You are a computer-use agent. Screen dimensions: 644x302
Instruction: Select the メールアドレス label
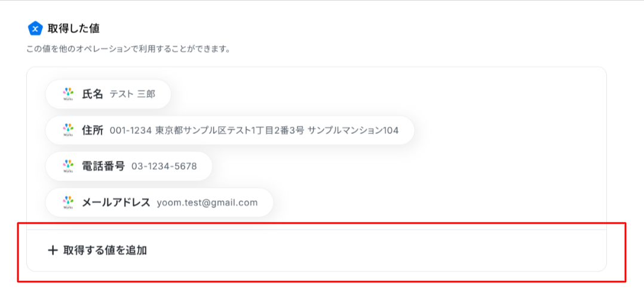coord(116,202)
